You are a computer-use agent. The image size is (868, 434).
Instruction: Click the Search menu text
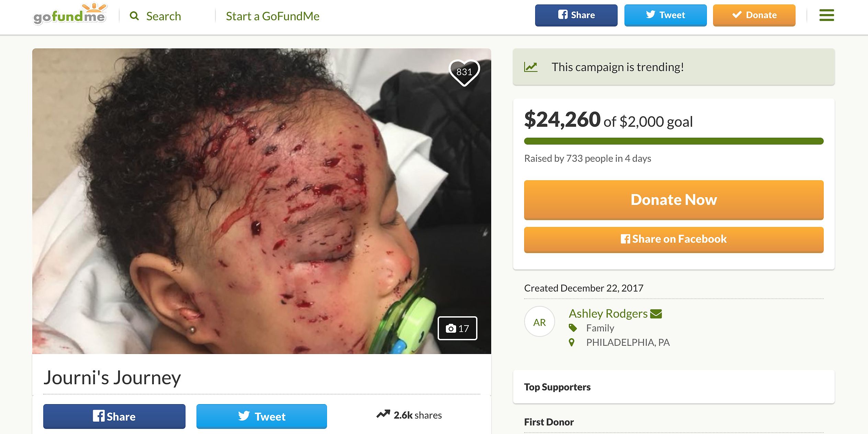coord(164,16)
